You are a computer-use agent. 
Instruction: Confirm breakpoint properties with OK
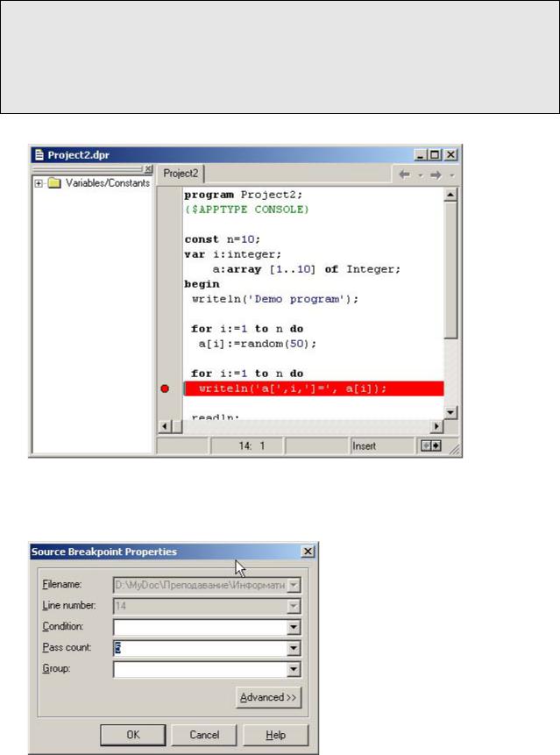[x=133, y=735]
